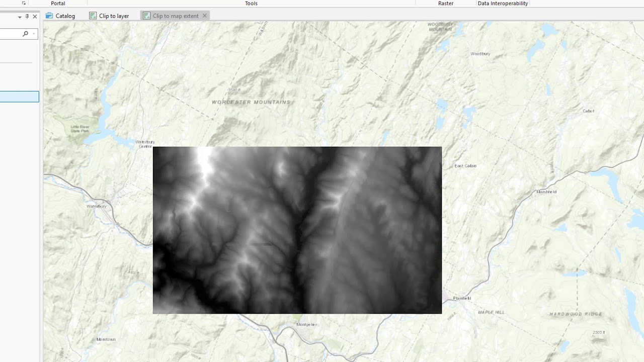Image resolution: width=644 pixels, height=362 pixels.
Task: Expand the search options dropdown arrow
Action: [x=34, y=34]
